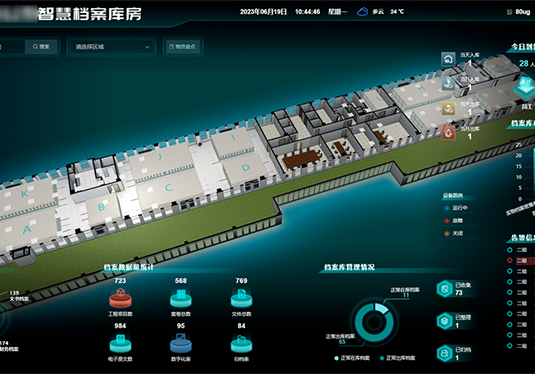The height and width of the screenshot is (374, 535).
Task: Click the 电子原文数 icon showing 984
Action: [120, 343]
